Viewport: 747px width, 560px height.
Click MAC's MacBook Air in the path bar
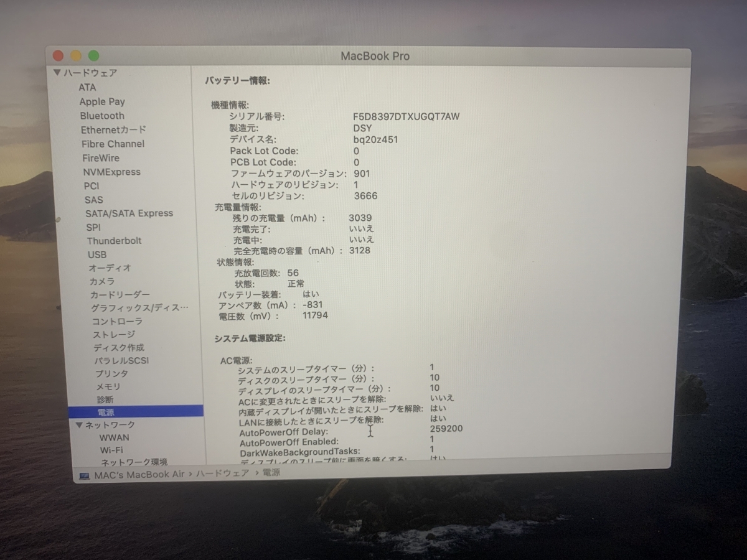click(139, 475)
